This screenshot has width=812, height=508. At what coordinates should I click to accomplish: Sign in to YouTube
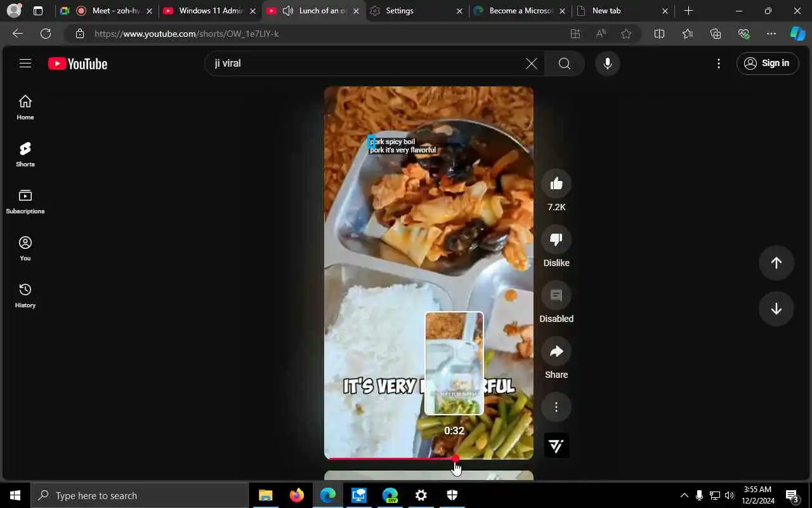tap(768, 63)
